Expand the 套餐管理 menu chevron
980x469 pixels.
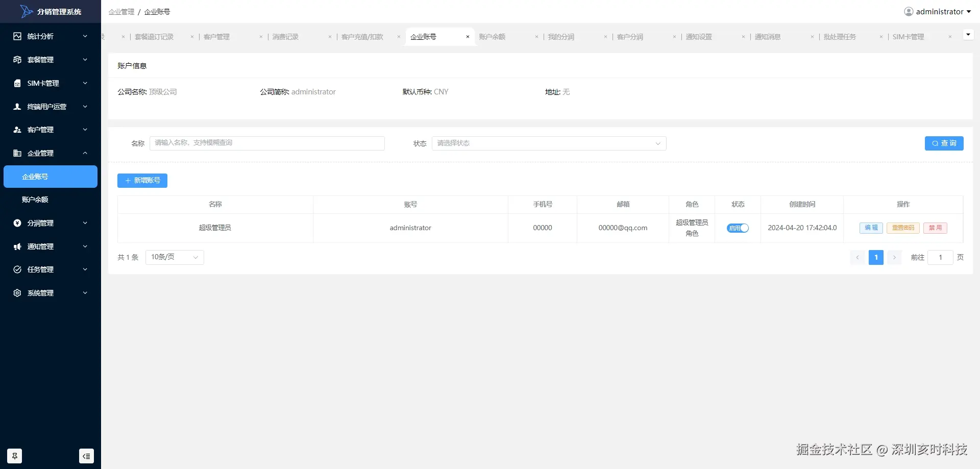(85, 60)
